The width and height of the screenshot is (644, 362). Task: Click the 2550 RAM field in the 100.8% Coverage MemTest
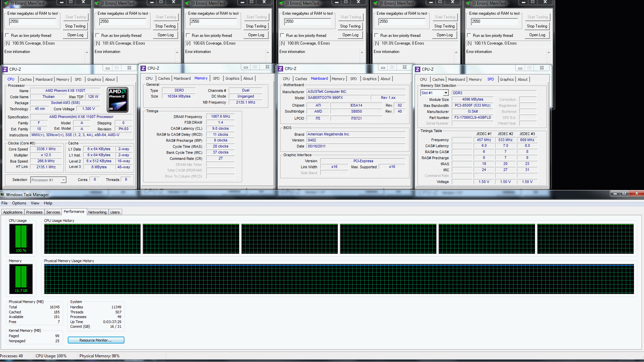click(x=308, y=22)
